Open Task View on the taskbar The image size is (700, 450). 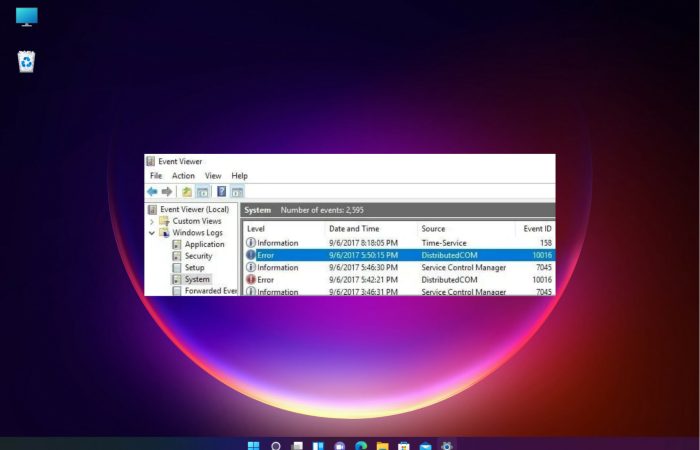[x=297, y=446]
